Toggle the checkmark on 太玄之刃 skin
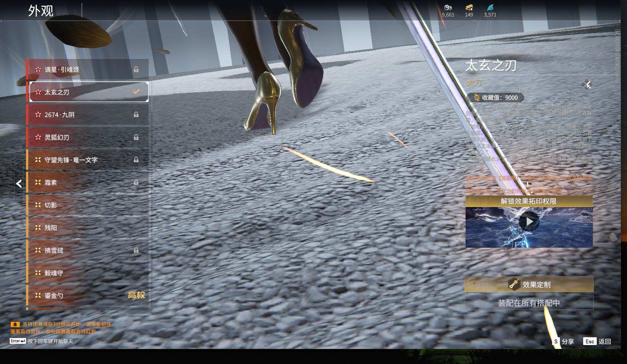This screenshot has height=364, width=627. (x=136, y=92)
